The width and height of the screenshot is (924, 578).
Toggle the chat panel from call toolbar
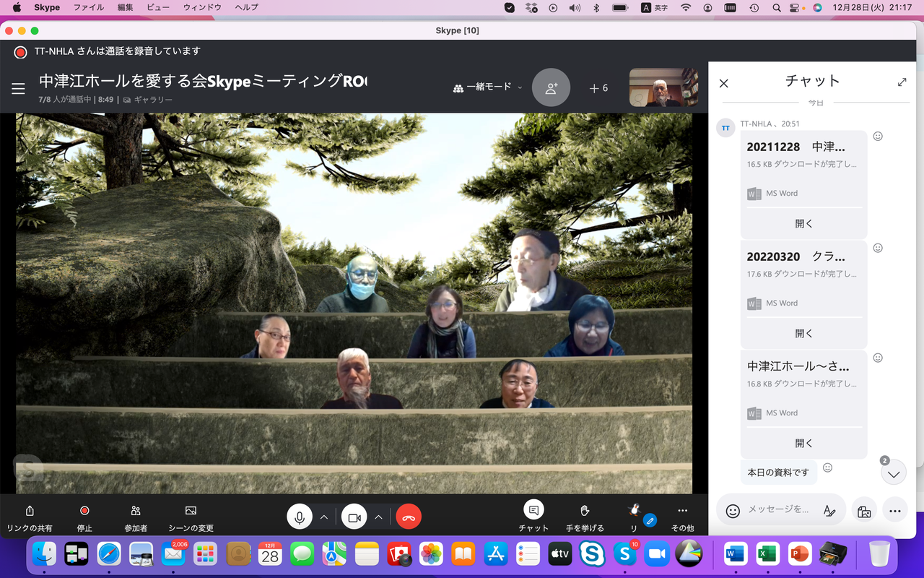click(x=533, y=518)
